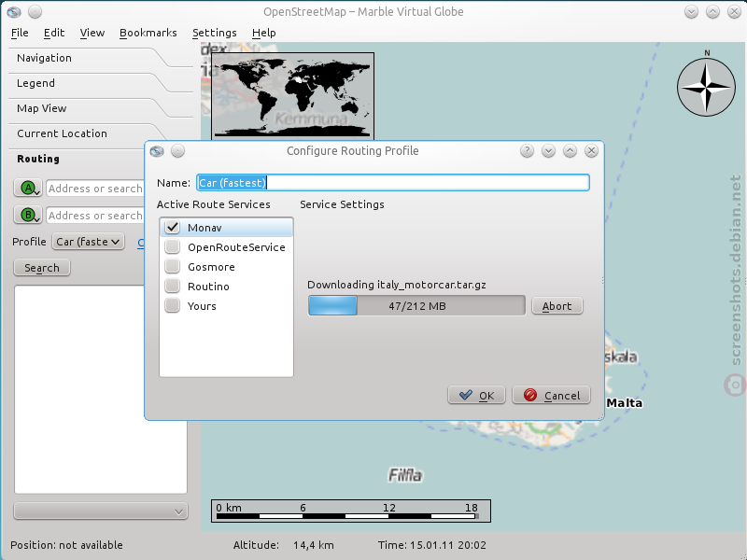Click the round pin button in the main title bar
This screenshot has width=747, height=560.
(x=35, y=12)
